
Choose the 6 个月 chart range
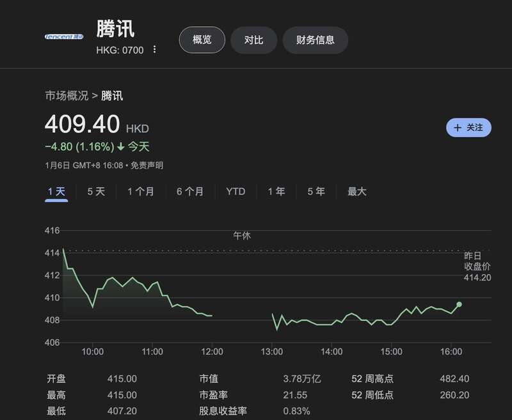tap(190, 191)
